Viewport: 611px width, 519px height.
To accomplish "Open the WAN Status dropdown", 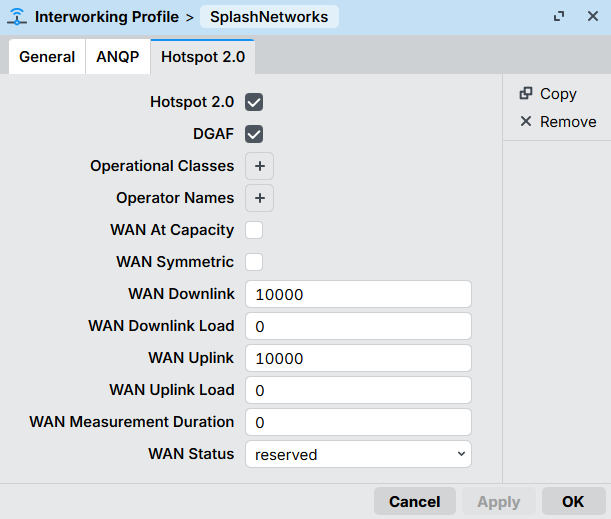I will click(x=358, y=454).
